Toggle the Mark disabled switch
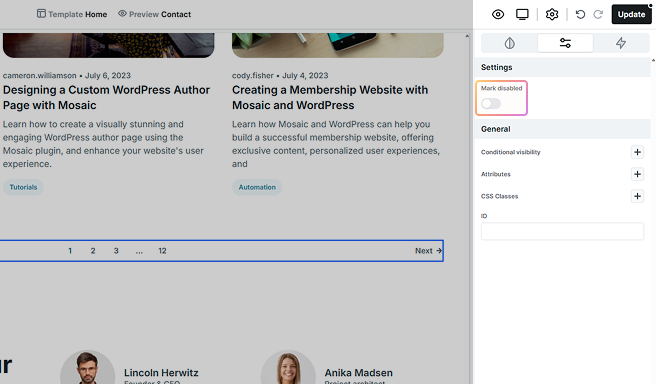Viewport: 656px width, 384px height. coord(491,103)
